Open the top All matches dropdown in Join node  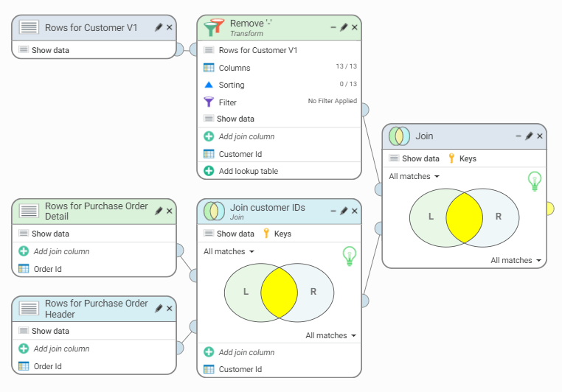(414, 176)
